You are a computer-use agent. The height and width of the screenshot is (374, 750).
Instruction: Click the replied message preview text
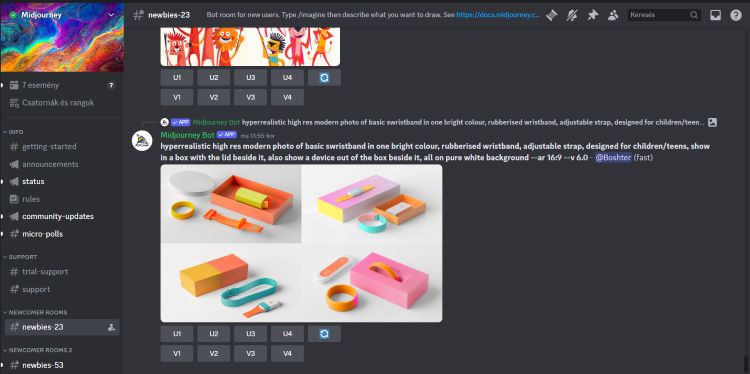(473, 122)
